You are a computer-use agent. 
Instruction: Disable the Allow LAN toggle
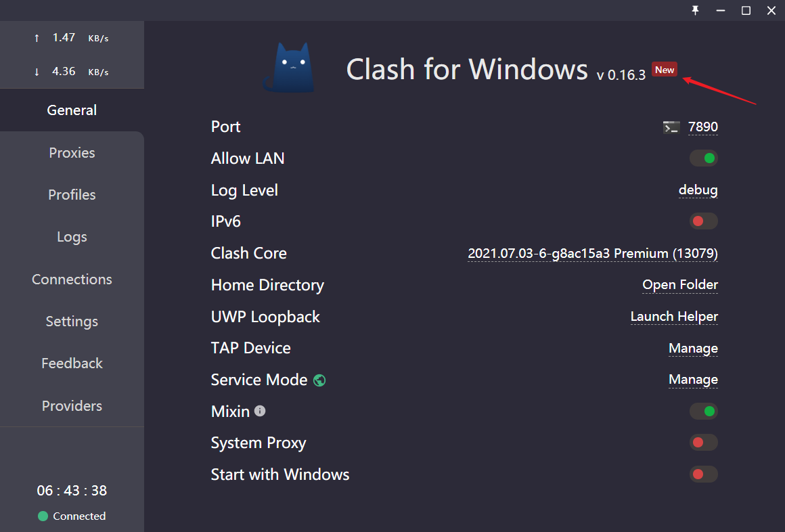(x=703, y=158)
